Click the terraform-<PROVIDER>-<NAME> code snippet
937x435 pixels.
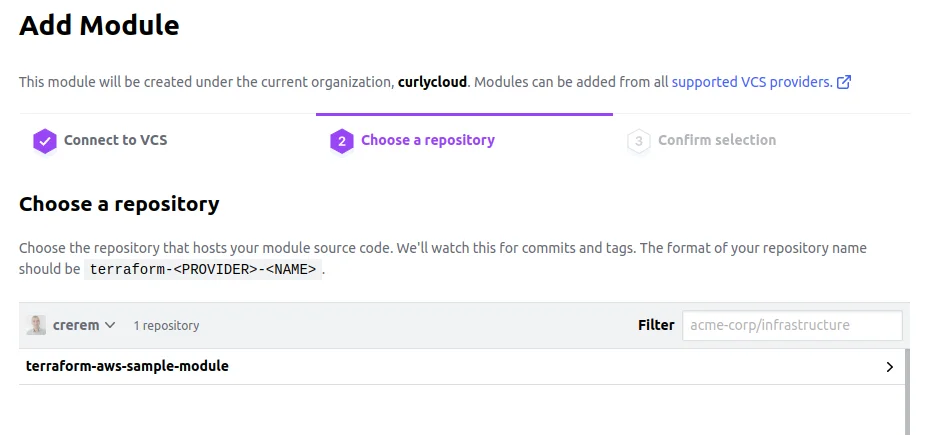(203, 269)
